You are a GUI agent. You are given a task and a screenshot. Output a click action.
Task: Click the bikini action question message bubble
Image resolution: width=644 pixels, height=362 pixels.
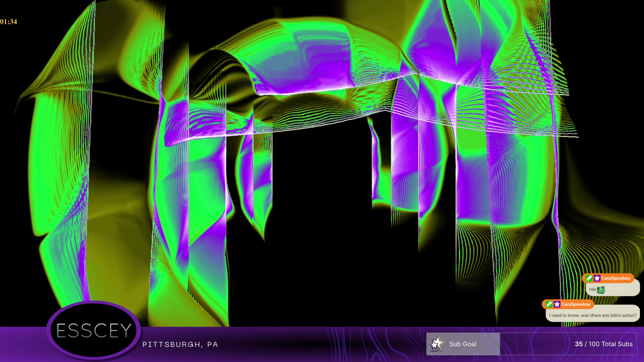592,315
